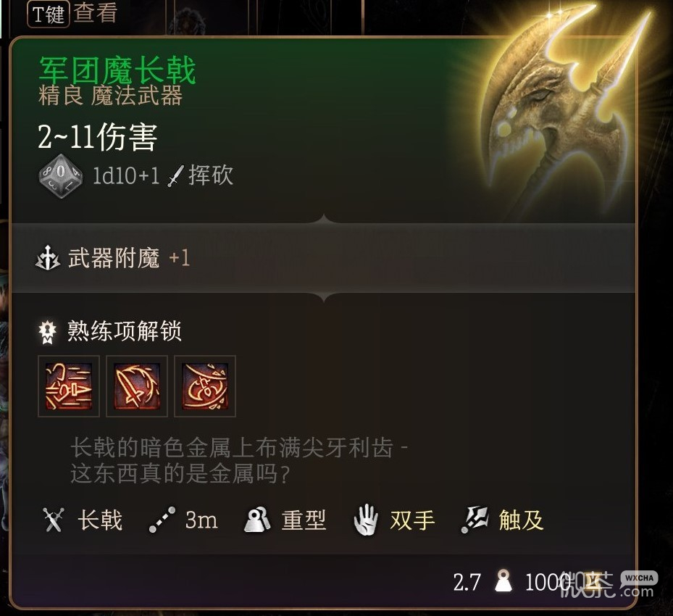Click the weapon enchantment icon
The height and width of the screenshot is (616, 673).
48,258
